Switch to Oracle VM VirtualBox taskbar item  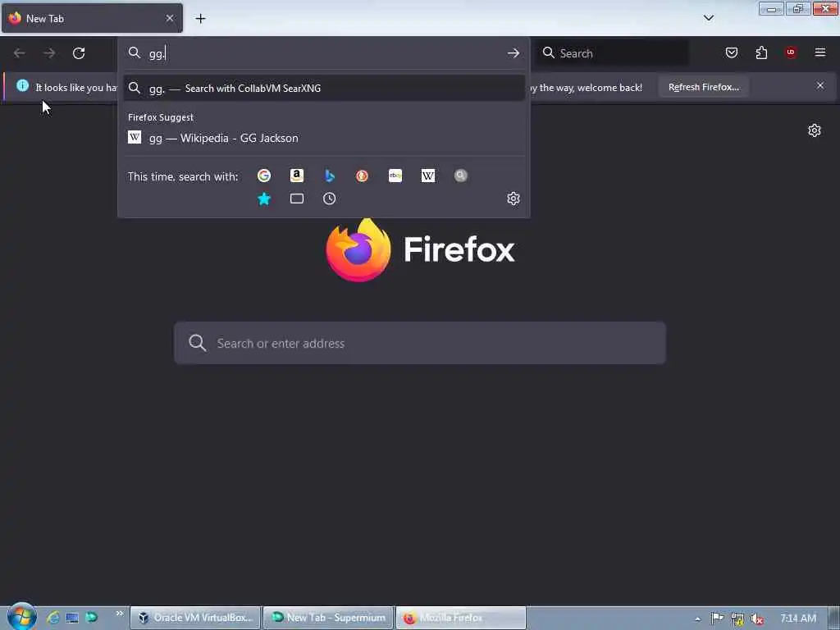coord(196,618)
